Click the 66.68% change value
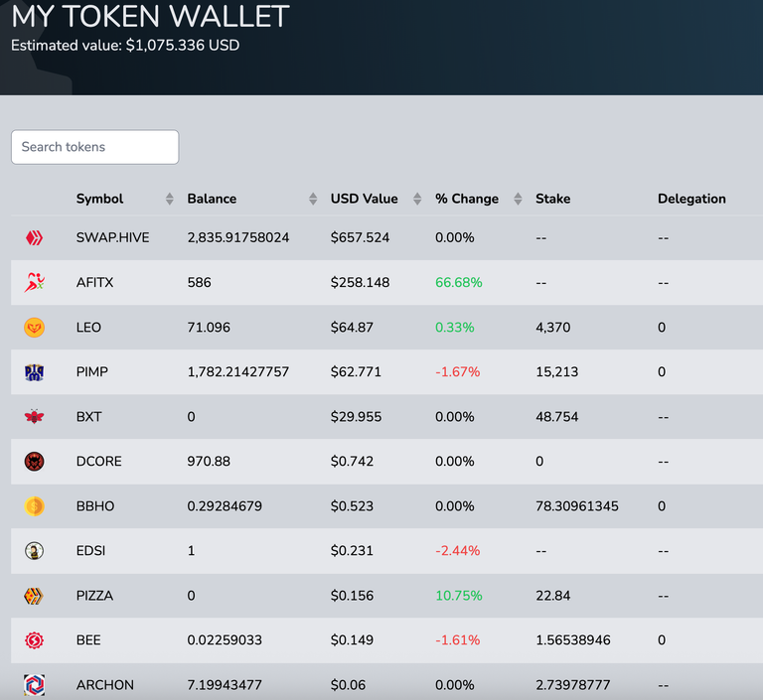 (x=458, y=283)
